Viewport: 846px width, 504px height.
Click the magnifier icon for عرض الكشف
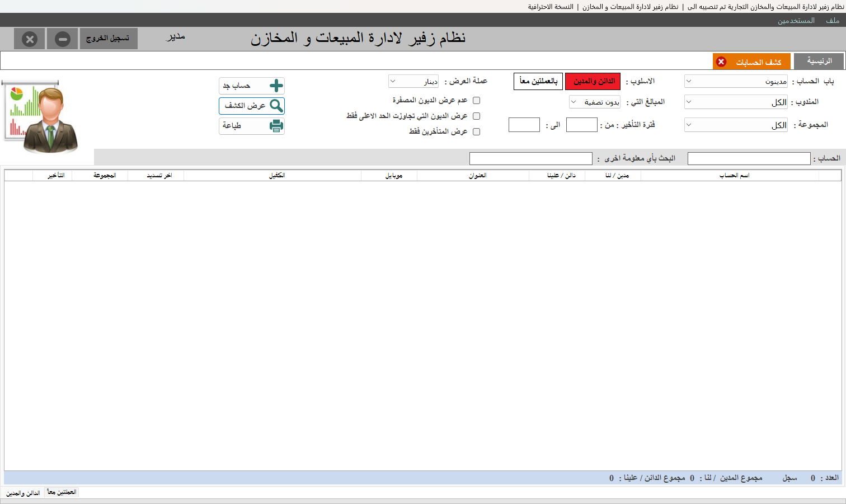276,106
